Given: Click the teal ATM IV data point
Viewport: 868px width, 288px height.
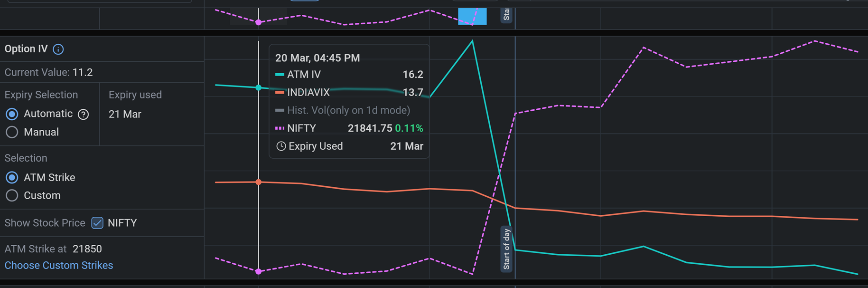Looking at the screenshot, I should (x=259, y=87).
